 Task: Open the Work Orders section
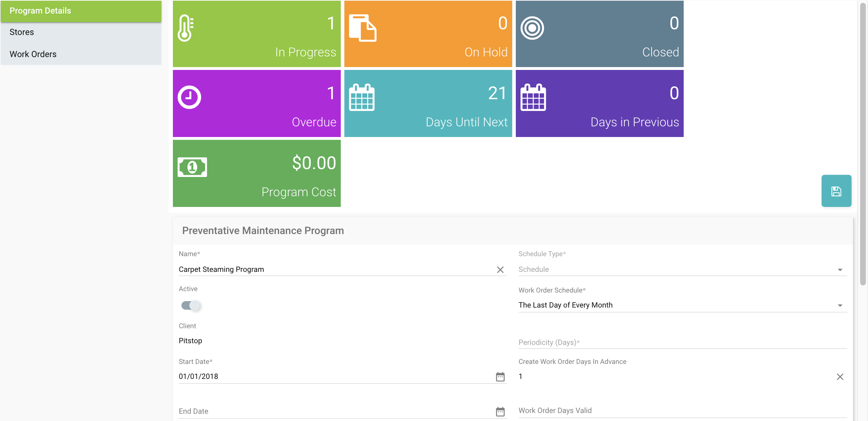[81, 54]
